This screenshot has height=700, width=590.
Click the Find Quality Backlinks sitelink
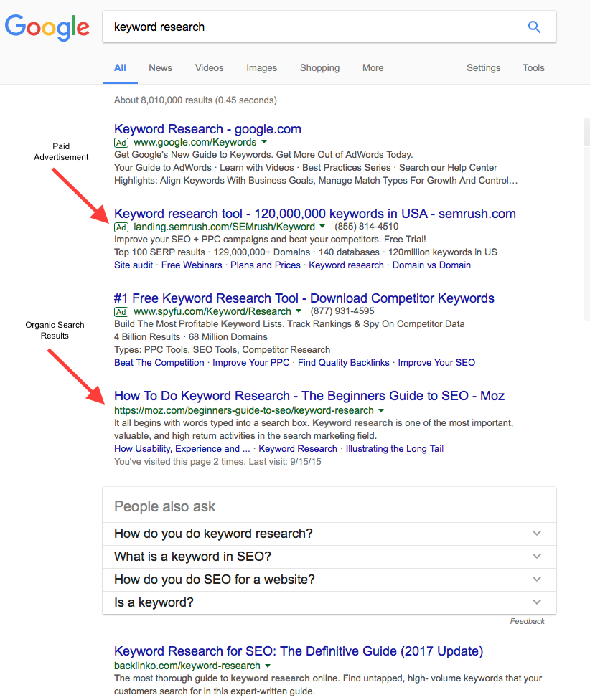(344, 362)
